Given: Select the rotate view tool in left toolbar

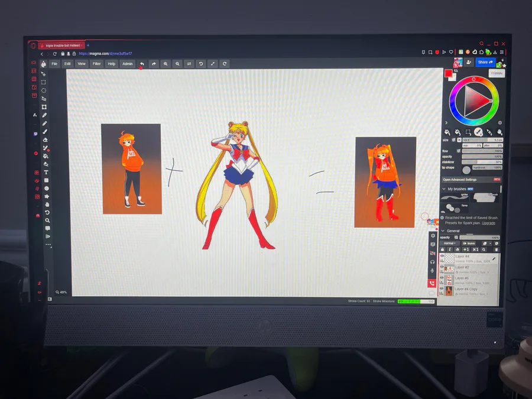Looking at the screenshot, I should pyautogui.click(x=47, y=212).
